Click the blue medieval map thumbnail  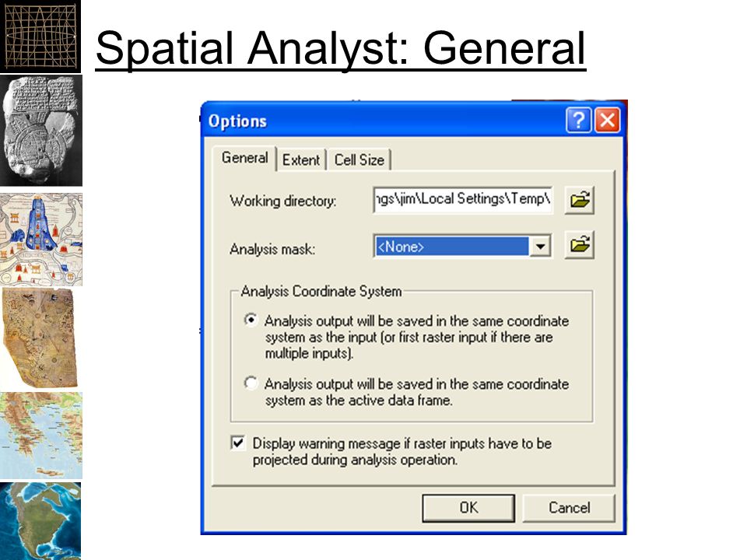tap(41, 239)
